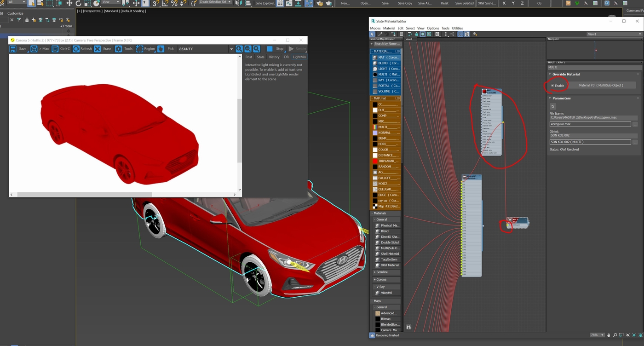Click the '> Max' icon in Corona window
The width and height of the screenshot is (644, 346).
point(34,49)
